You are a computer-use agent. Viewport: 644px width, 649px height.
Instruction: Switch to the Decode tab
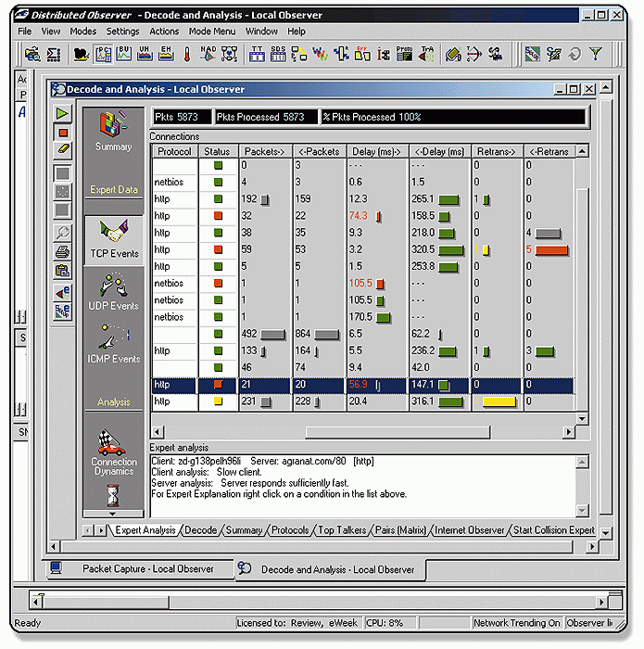pos(200,530)
